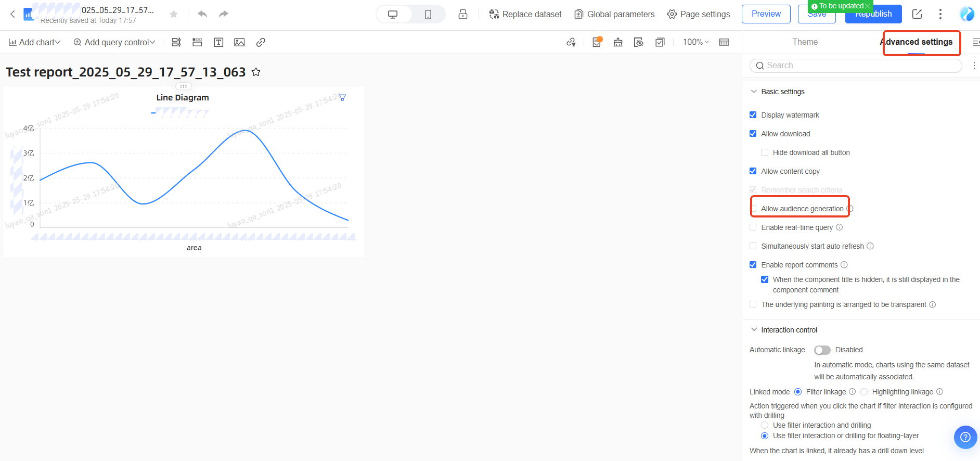Click info icon next to auto refresh

[870, 246]
